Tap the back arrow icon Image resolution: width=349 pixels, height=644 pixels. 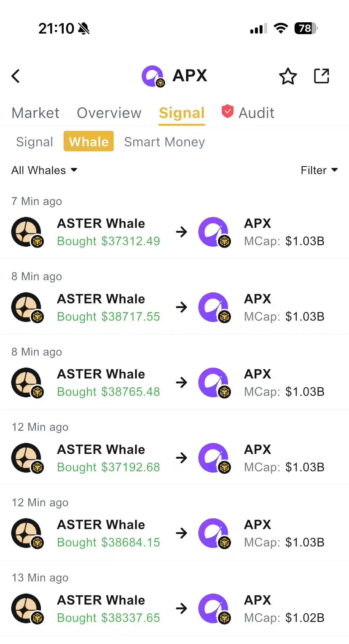click(16, 76)
